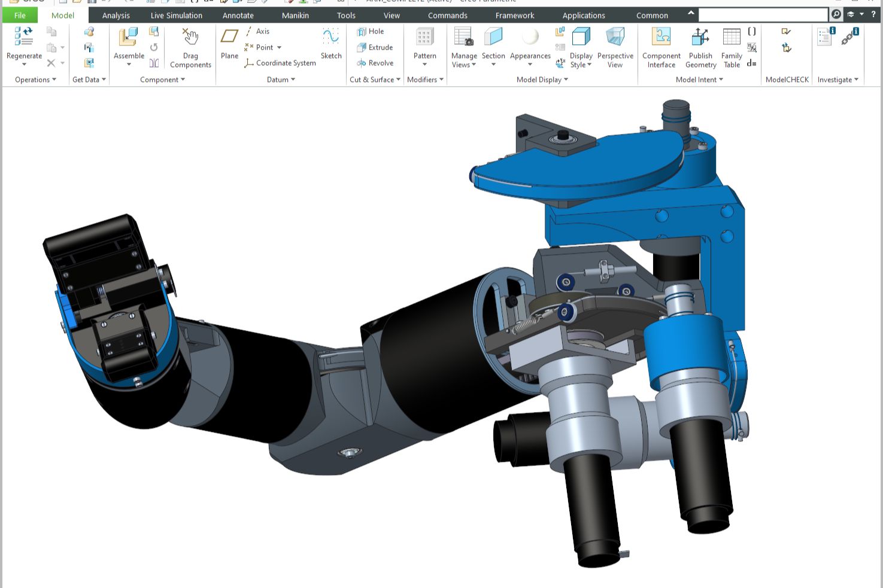The image size is (883, 588).
Task: Create a datum Plane
Action: [x=229, y=38]
